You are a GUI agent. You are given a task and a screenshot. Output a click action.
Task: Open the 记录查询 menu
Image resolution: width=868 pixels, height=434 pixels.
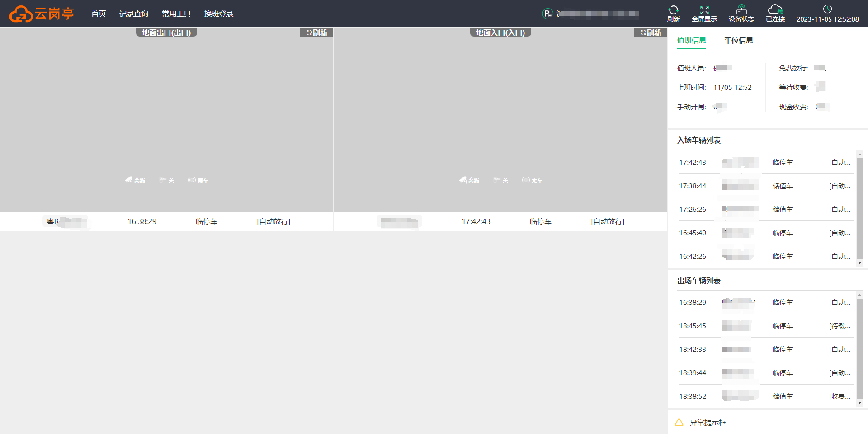[134, 14]
